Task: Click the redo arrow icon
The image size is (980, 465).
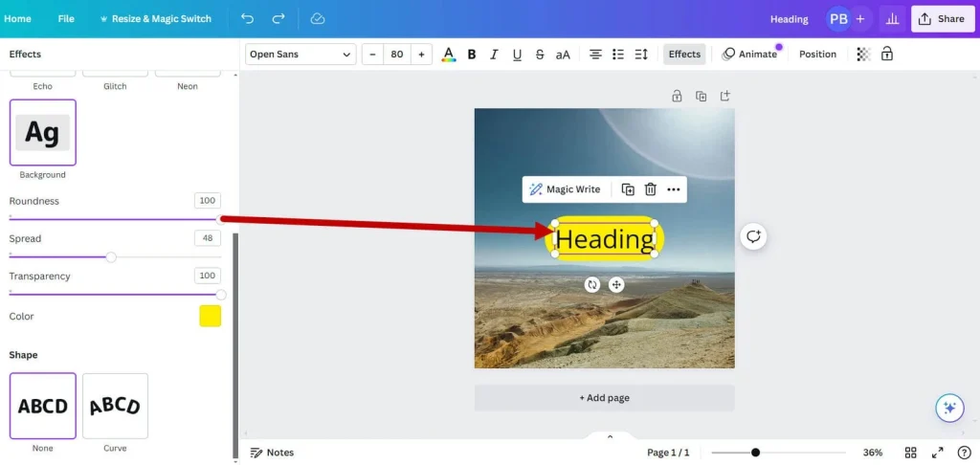Action: point(278,19)
